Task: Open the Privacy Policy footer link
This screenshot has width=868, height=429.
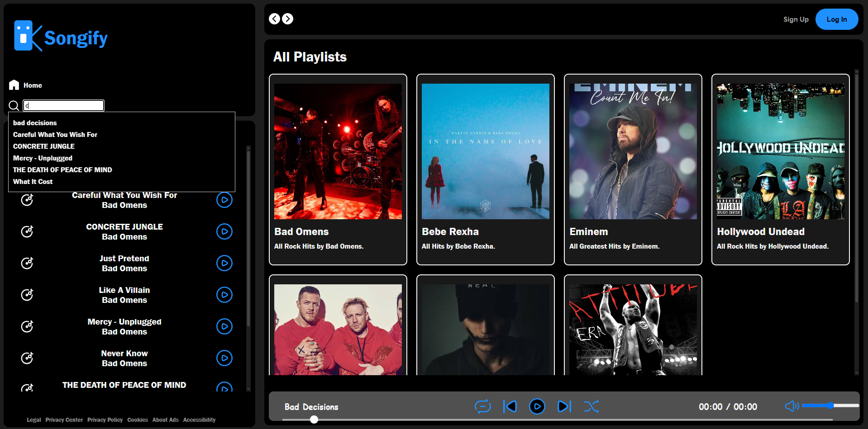Action: [x=105, y=420]
